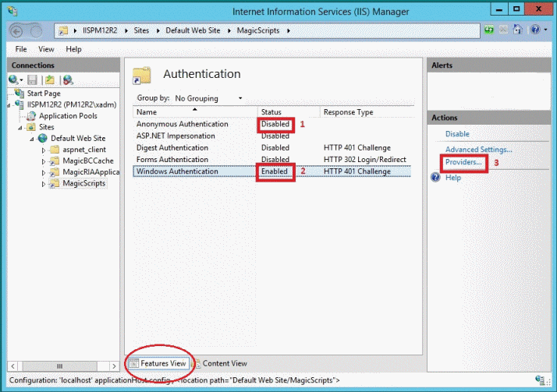This screenshot has width=557, height=392.
Task: Click the Forward navigation arrow button
Action: pyautogui.click(x=36, y=32)
